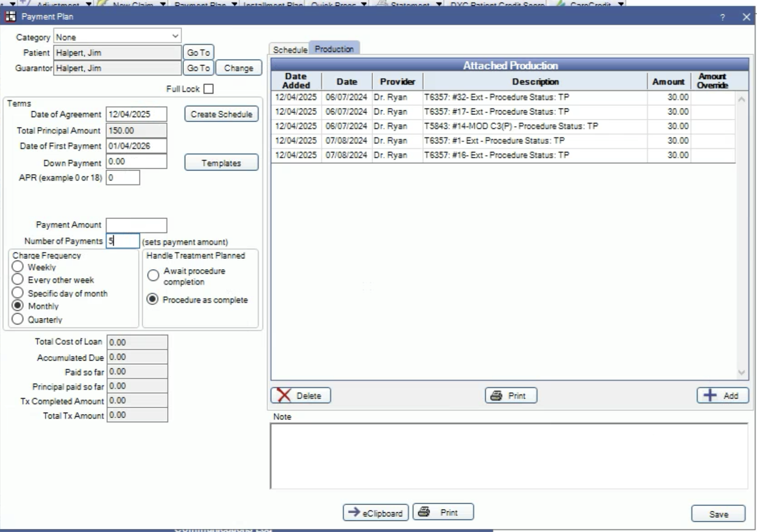Select Await procedure completion option
Screen dimensions: 757x532
pyautogui.click(x=153, y=275)
